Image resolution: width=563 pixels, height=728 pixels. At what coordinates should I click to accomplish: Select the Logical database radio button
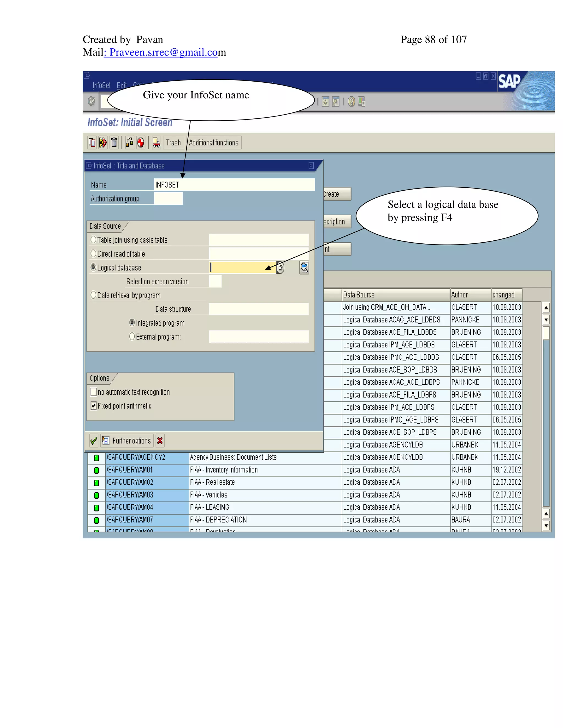[x=93, y=267]
